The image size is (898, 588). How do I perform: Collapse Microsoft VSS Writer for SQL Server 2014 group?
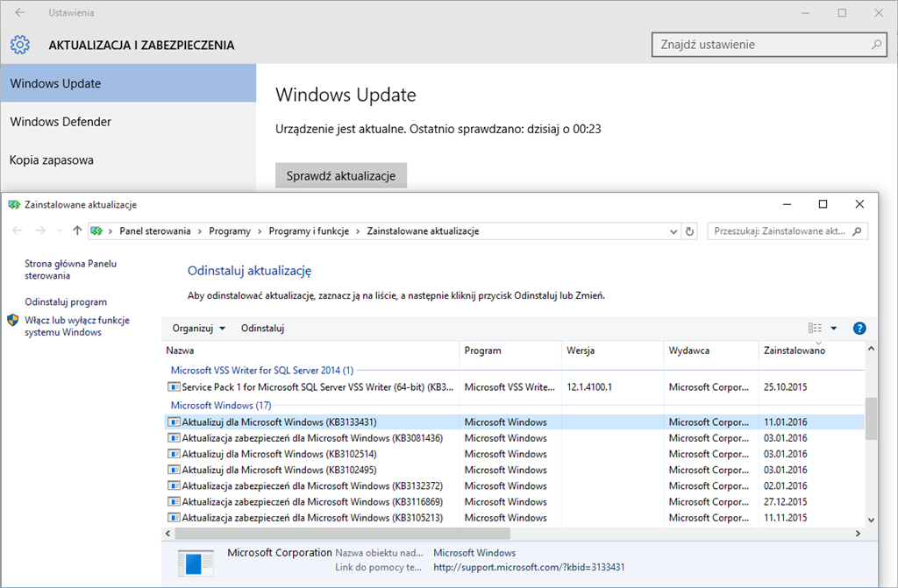(x=261, y=371)
